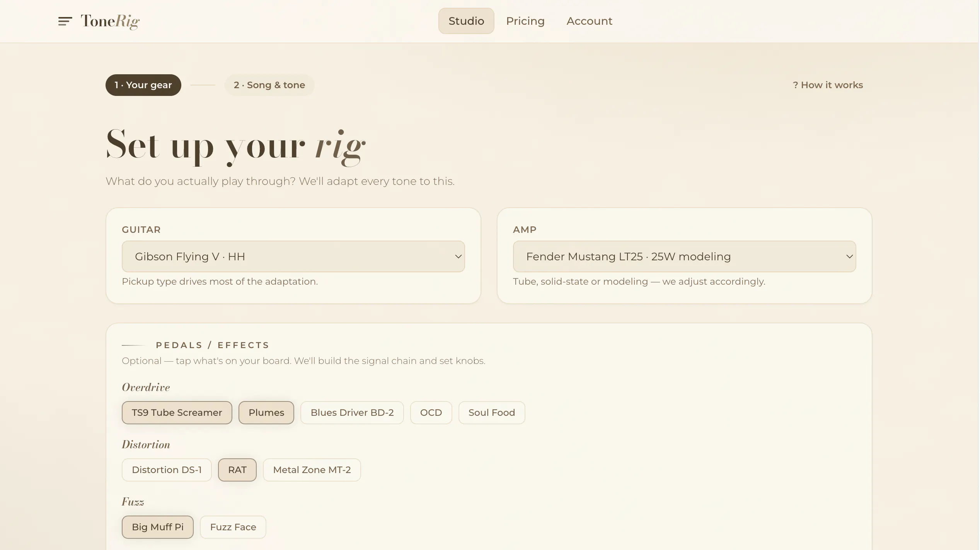Switch to the Studio tab
Screen dimensions: 980x550
pyautogui.click(x=466, y=21)
